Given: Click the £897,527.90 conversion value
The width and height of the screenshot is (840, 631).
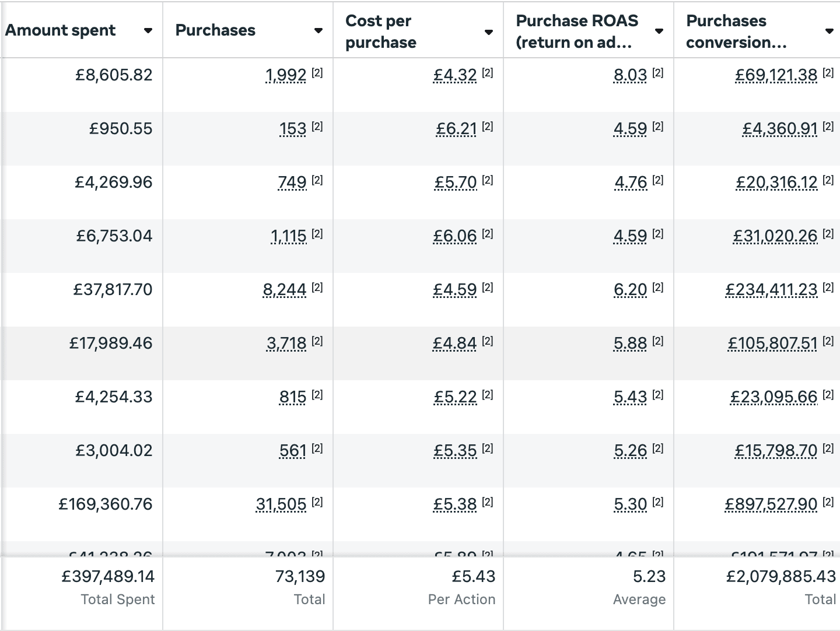Looking at the screenshot, I should [771, 504].
